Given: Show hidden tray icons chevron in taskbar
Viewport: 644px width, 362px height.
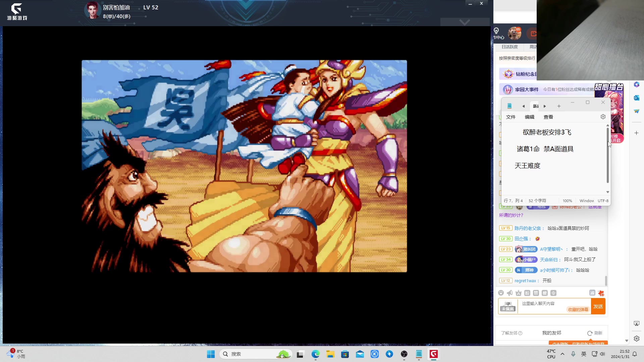Looking at the screenshot, I should click(562, 354).
